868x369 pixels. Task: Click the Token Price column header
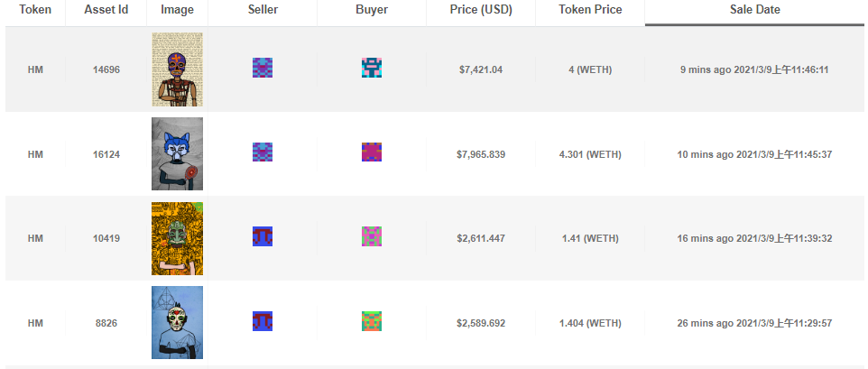[590, 10]
